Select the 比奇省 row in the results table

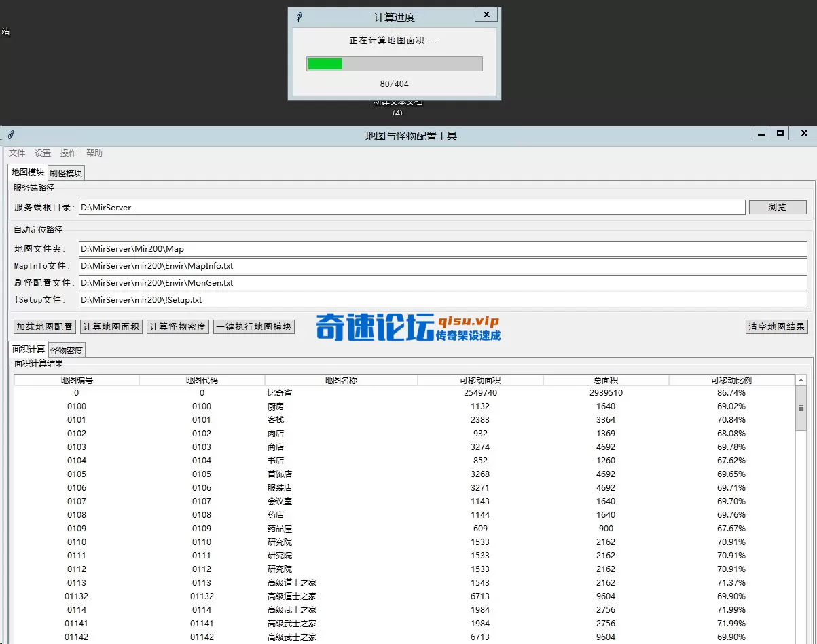(x=340, y=392)
